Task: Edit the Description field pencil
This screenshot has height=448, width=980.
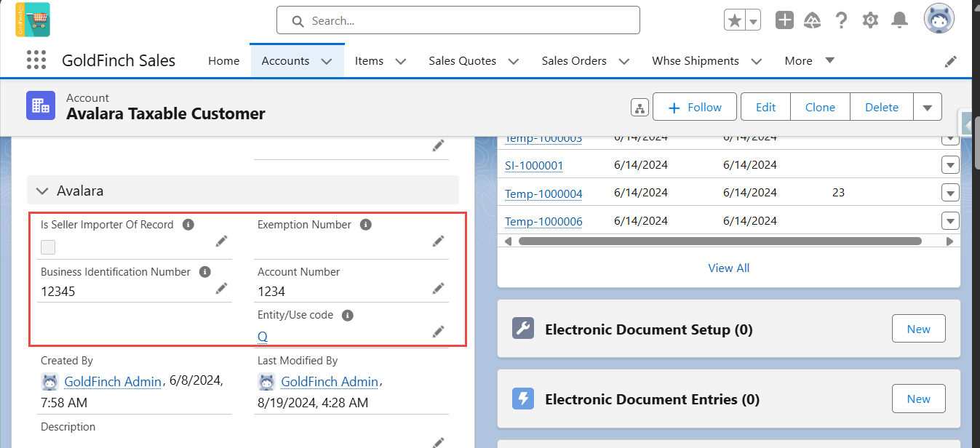Action: click(x=438, y=441)
